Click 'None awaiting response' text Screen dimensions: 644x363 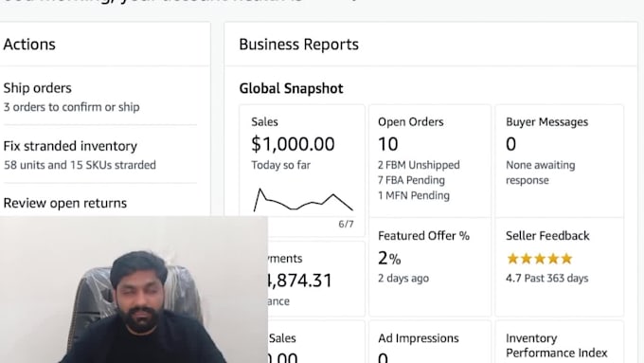click(x=540, y=172)
